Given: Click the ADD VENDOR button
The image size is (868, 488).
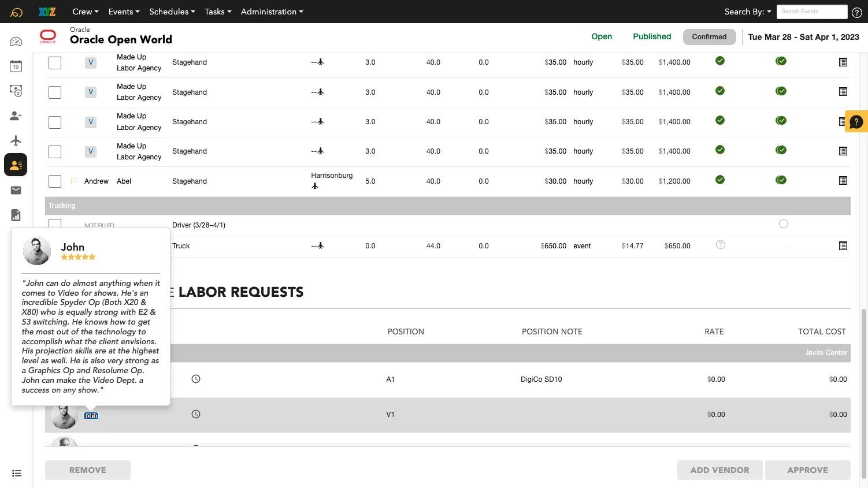Looking at the screenshot, I should (x=720, y=470).
